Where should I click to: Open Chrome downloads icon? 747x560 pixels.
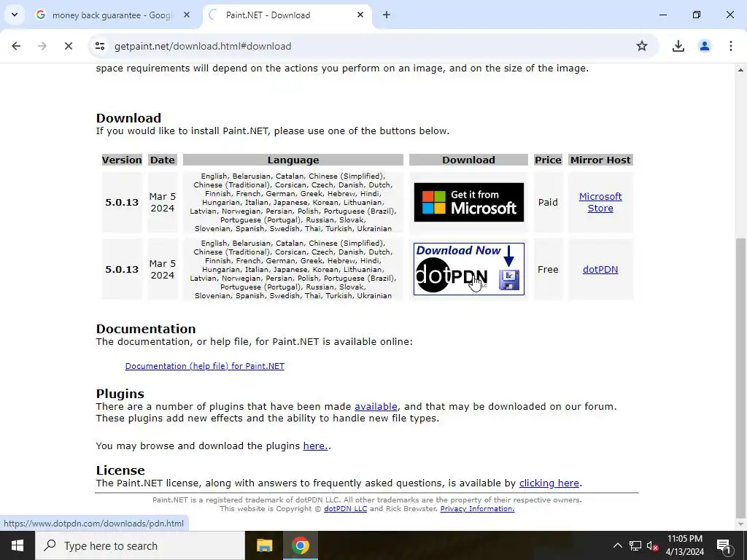(x=678, y=46)
